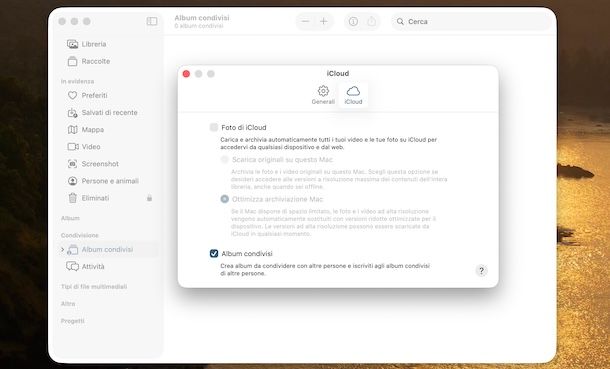Click the lock icon beside Eliminati
This screenshot has width=610, height=369.
pos(149,198)
